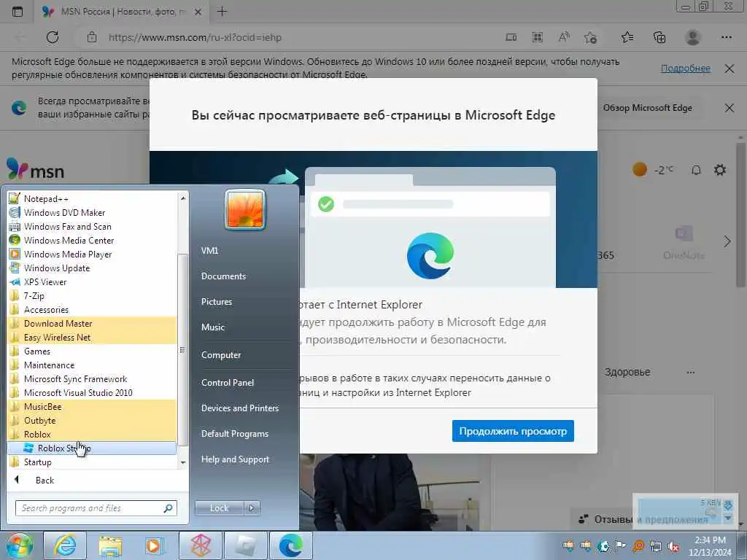Screen dimensions: 747x560
Task: Dismiss the Edge unsupported-version notification
Action: (729, 69)
